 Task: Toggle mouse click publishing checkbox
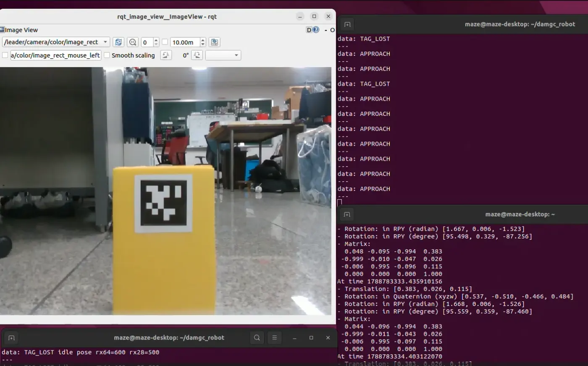[5, 55]
